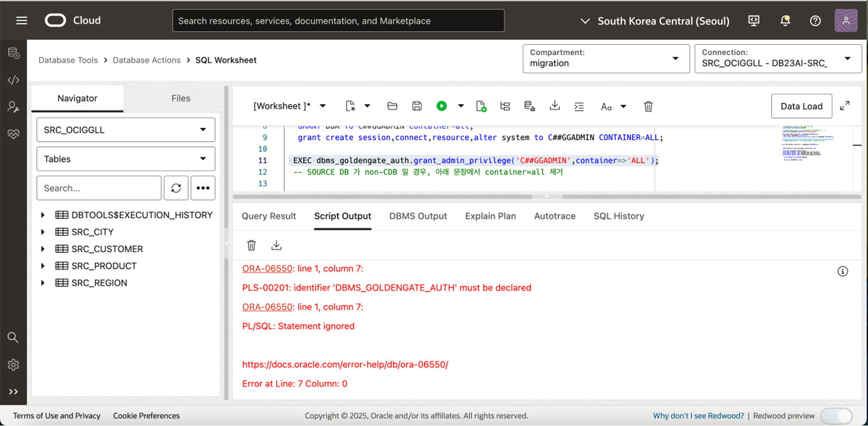This screenshot has height=426, width=868.
Task: Open Why don't I see Redwood link
Action: click(x=698, y=416)
